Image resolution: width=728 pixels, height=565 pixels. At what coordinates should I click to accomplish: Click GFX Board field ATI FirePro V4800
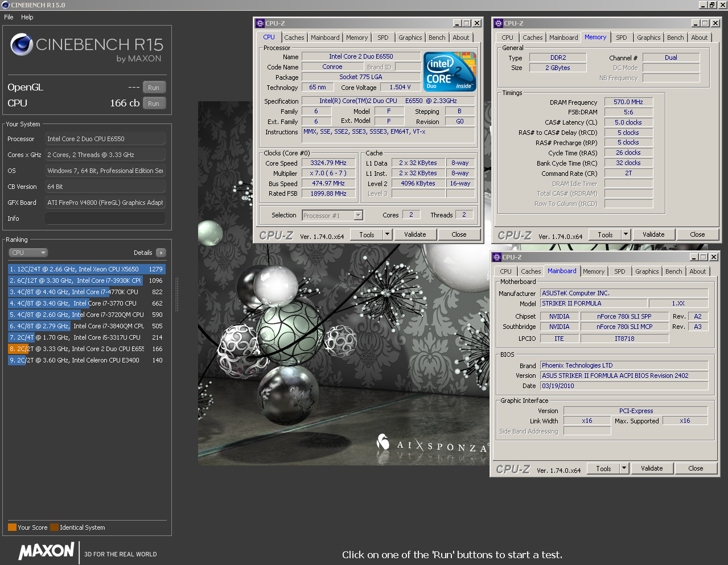[105, 203]
